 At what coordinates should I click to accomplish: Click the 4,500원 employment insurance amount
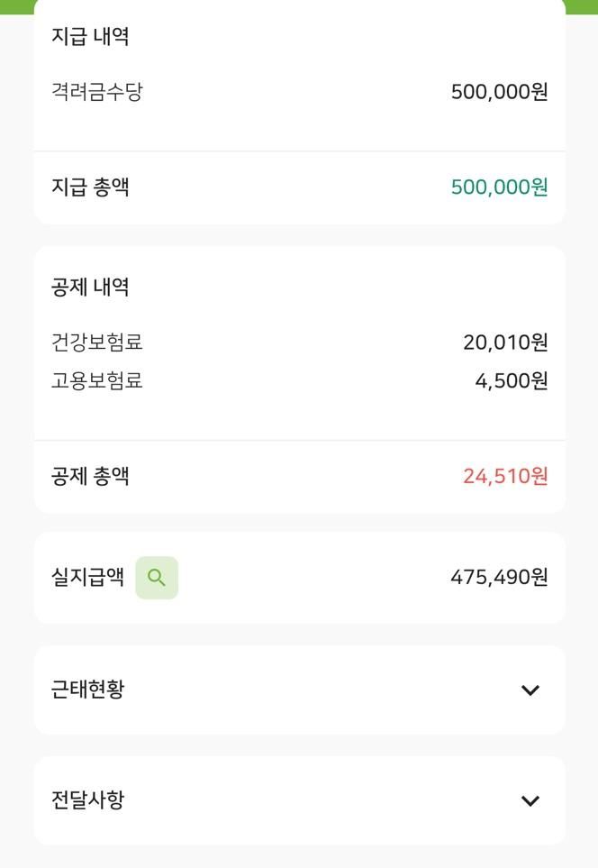point(512,380)
